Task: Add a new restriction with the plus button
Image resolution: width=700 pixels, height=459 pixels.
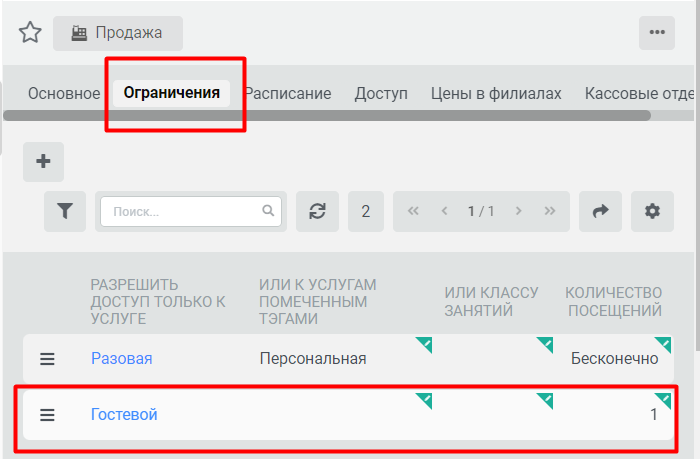Action: 43,162
